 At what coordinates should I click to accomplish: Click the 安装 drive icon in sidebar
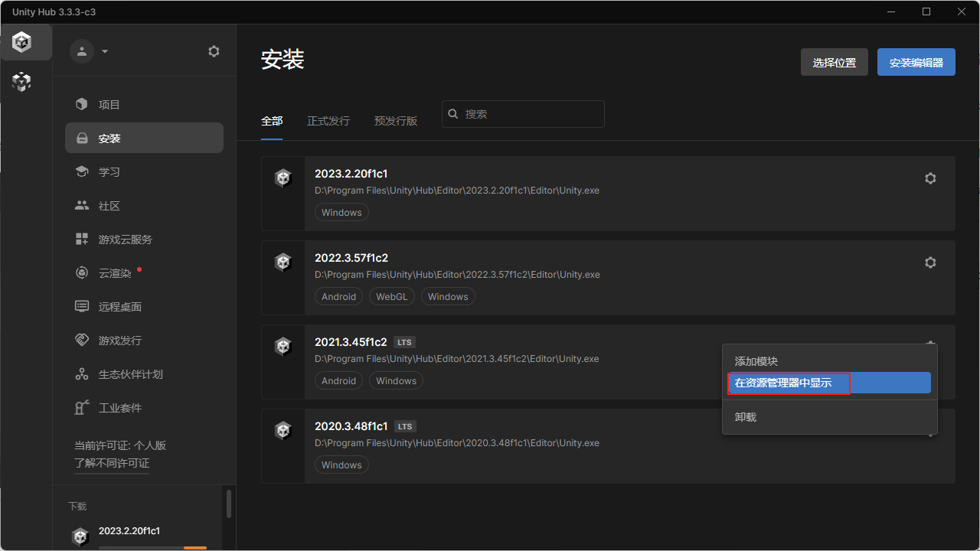[x=82, y=139]
